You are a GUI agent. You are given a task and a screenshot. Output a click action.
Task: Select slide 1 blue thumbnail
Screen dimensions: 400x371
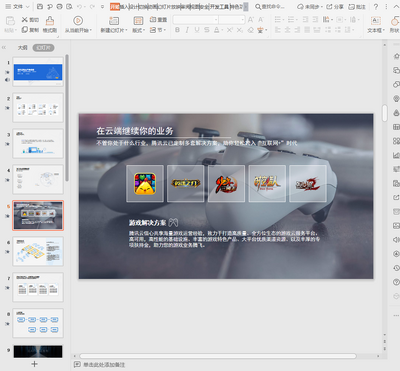(x=38, y=72)
